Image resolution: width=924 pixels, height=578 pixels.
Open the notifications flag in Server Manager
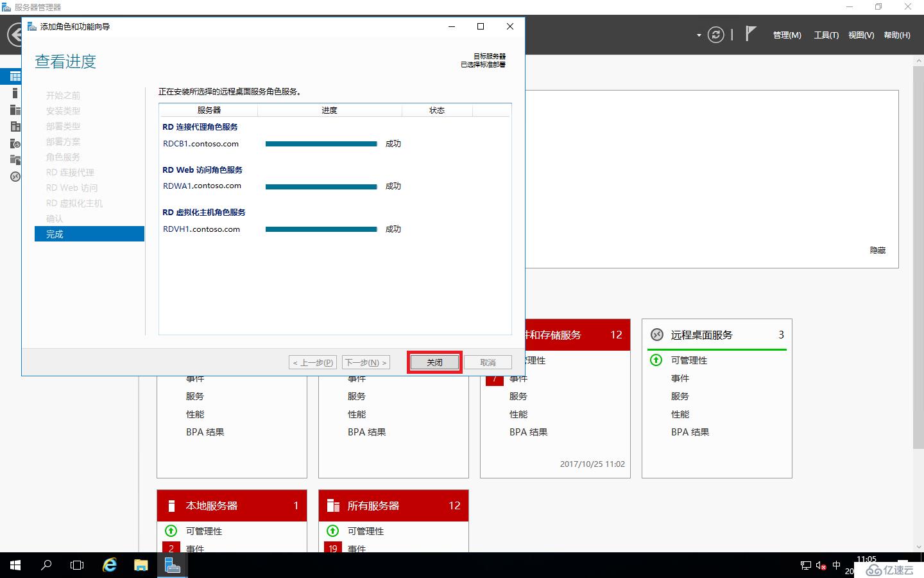tap(750, 33)
